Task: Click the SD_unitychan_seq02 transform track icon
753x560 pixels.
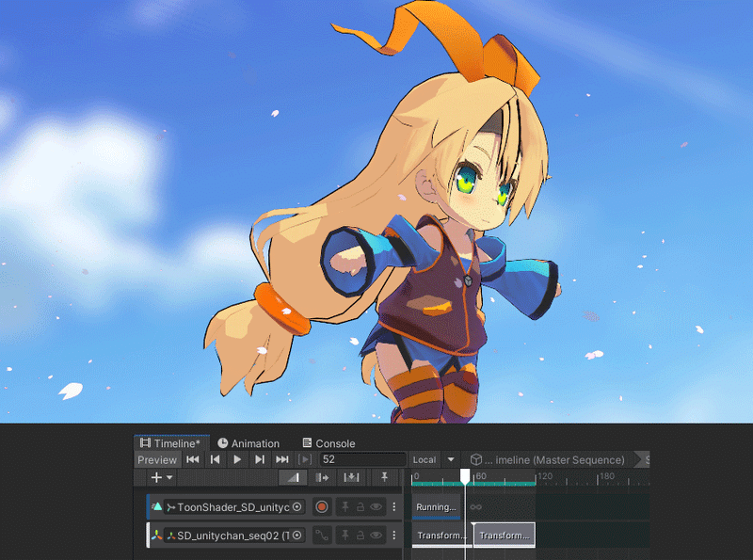Action: coord(156,535)
